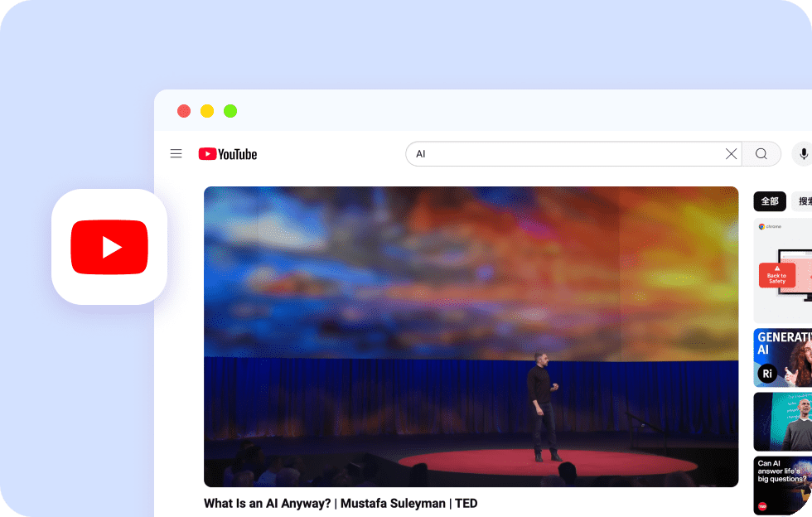Viewport: 812px width, 517px height.
Task: Click the video title What Is an AI Anyway
Action: pyautogui.click(x=341, y=504)
